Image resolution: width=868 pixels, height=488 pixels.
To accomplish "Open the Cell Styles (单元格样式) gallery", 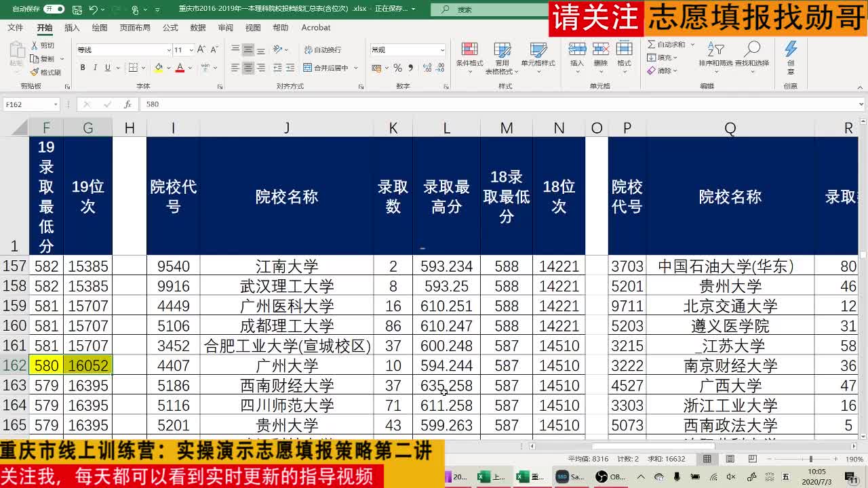I will pyautogui.click(x=538, y=58).
